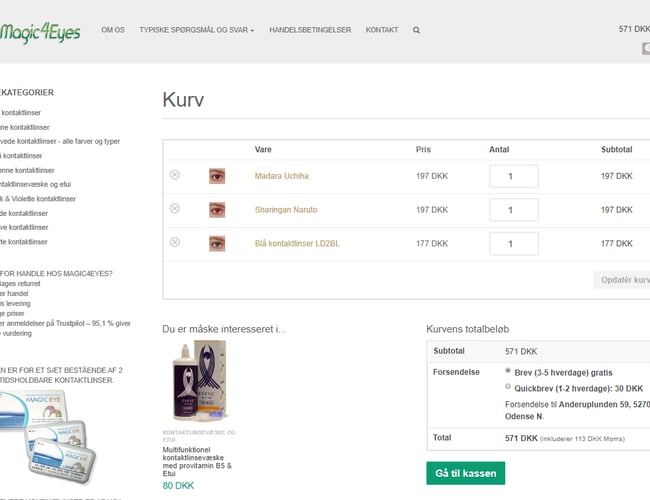Click the 571 DKK cart total in header

[x=634, y=29]
